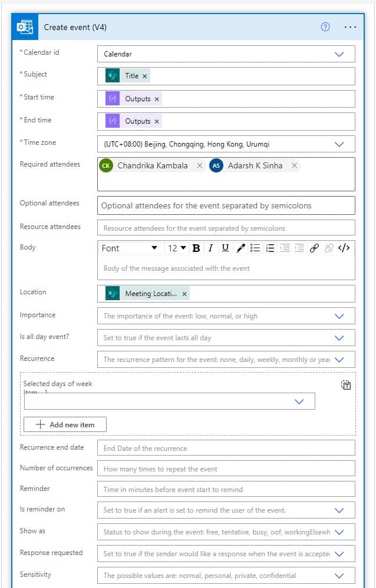Click expression icon on End time Outputs
This screenshot has height=588, width=376.
tap(113, 121)
